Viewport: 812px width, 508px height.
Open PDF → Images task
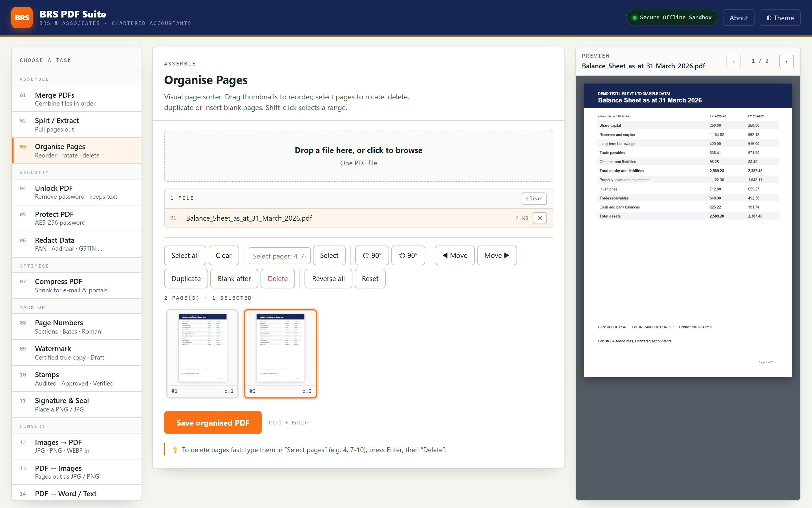[77, 472]
